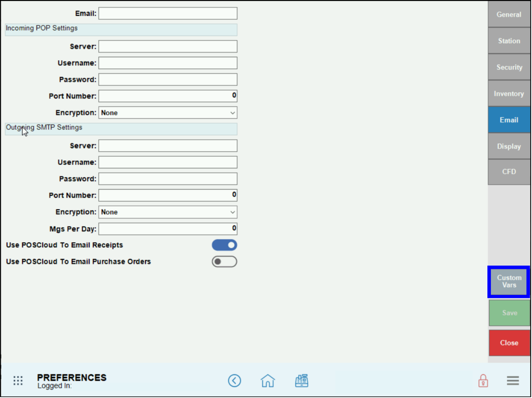
Task: Open the Home icon
Action: pyautogui.click(x=268, y=381)
